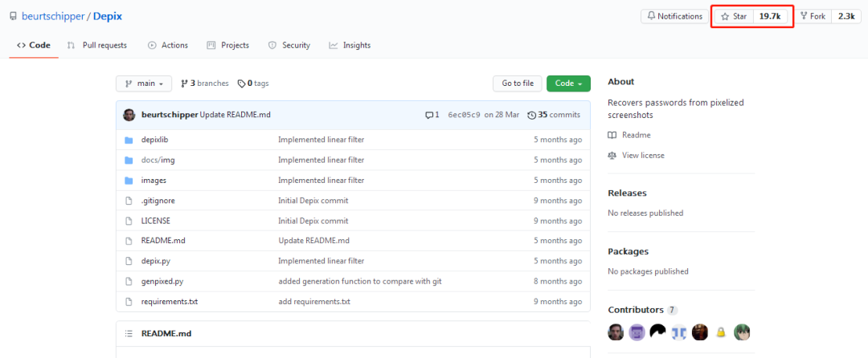
Task: Click the Pull requests tab icon
Action: pos(71,45)
